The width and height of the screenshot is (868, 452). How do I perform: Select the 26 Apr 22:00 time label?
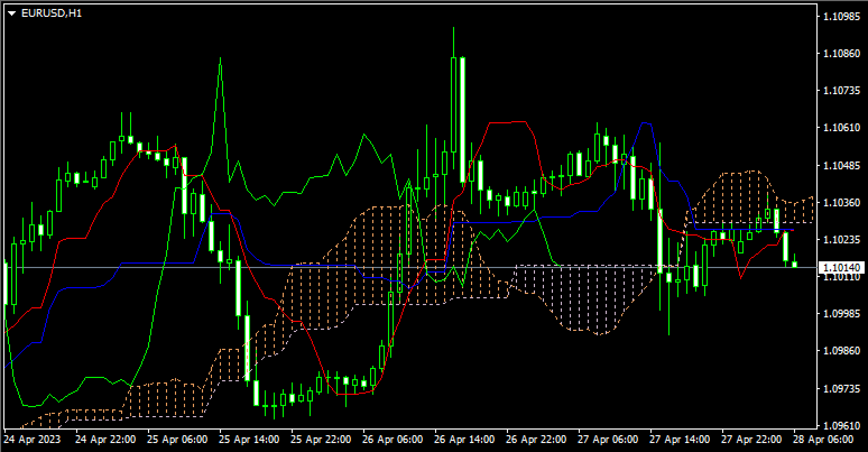click(536, 439)
